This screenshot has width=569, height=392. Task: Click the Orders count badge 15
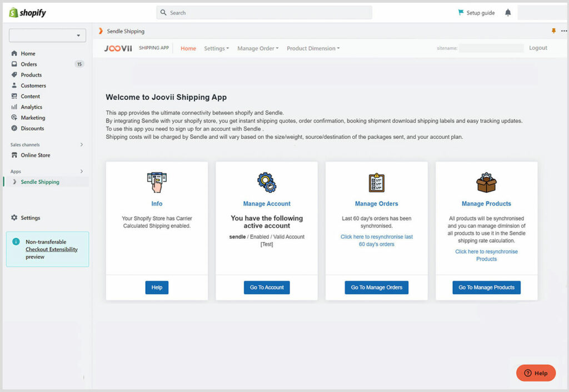point(79,64)
